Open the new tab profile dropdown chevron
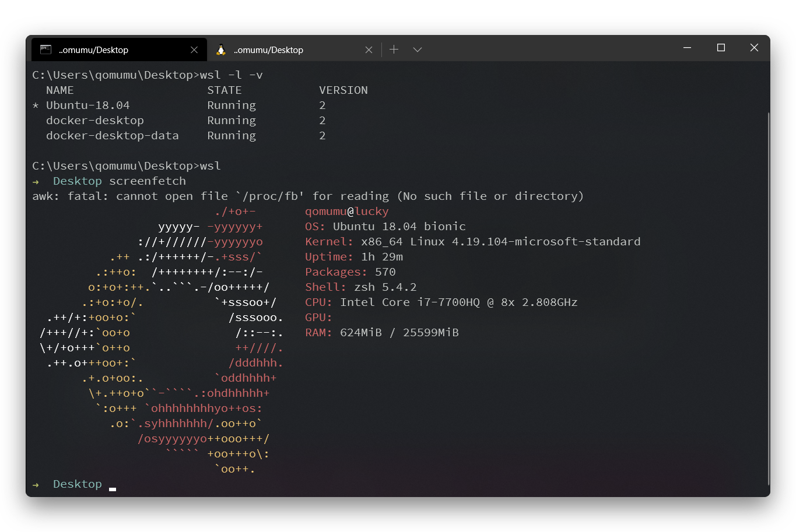Viewport: 796px width, 532px height. (x=418, y=50)
